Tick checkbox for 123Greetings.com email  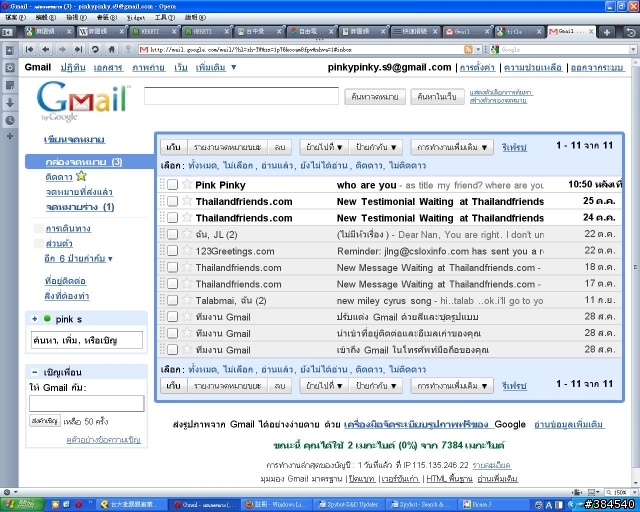(x=172, y=251)
